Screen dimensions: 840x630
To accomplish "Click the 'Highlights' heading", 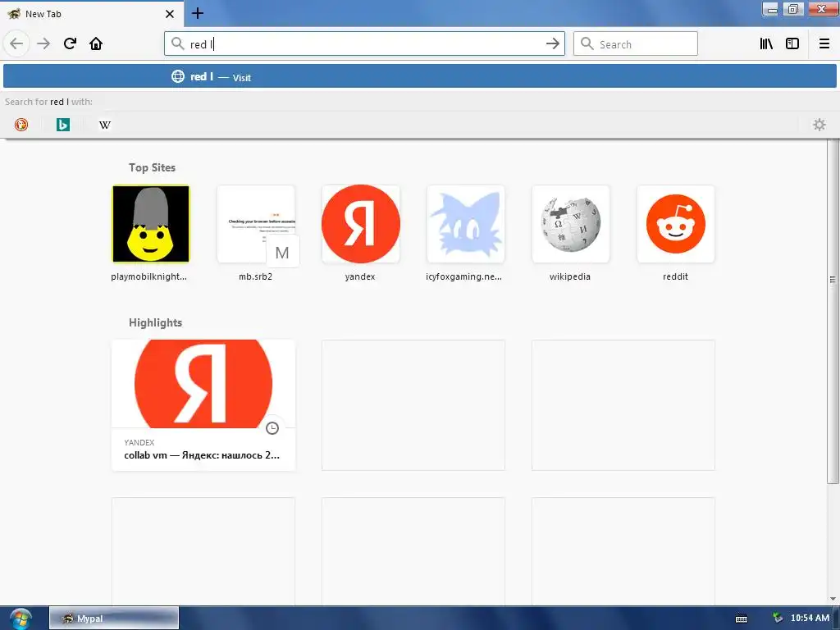I will point(155,322).
